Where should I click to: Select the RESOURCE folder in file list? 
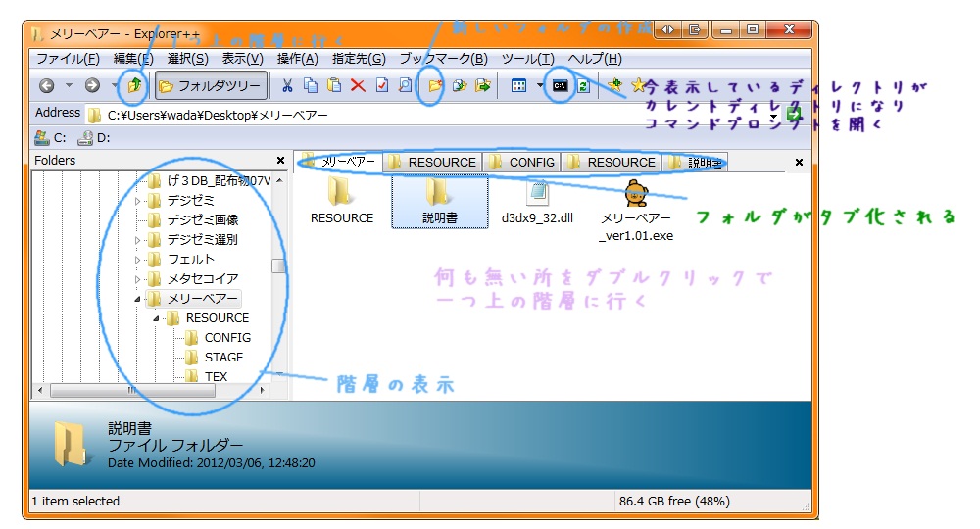(341, 201)
